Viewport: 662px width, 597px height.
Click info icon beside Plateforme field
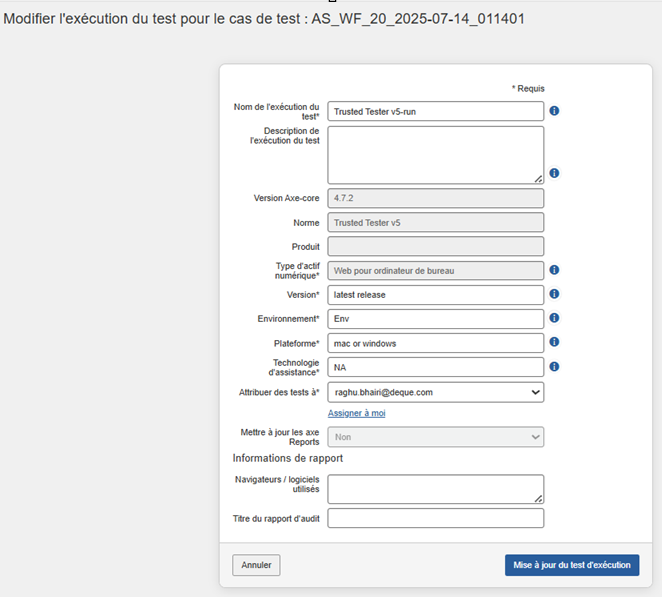point(554,342)
